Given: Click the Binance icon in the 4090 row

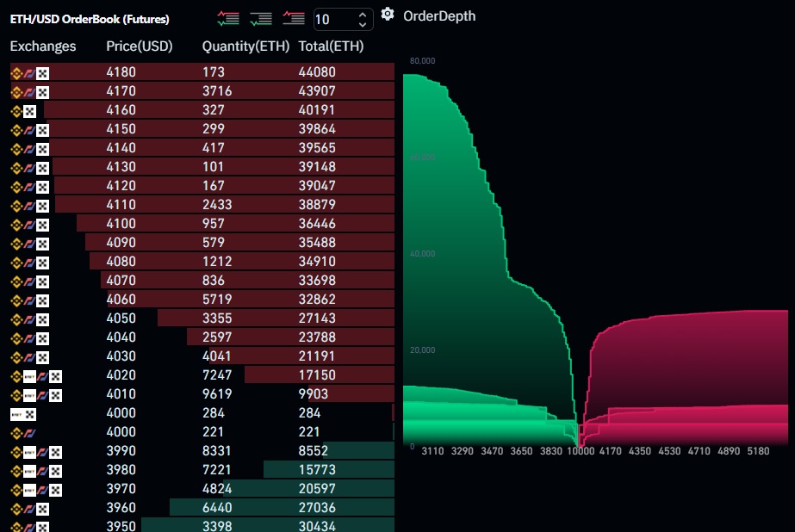Looking at the screenshot, I should tap(16, 244).
